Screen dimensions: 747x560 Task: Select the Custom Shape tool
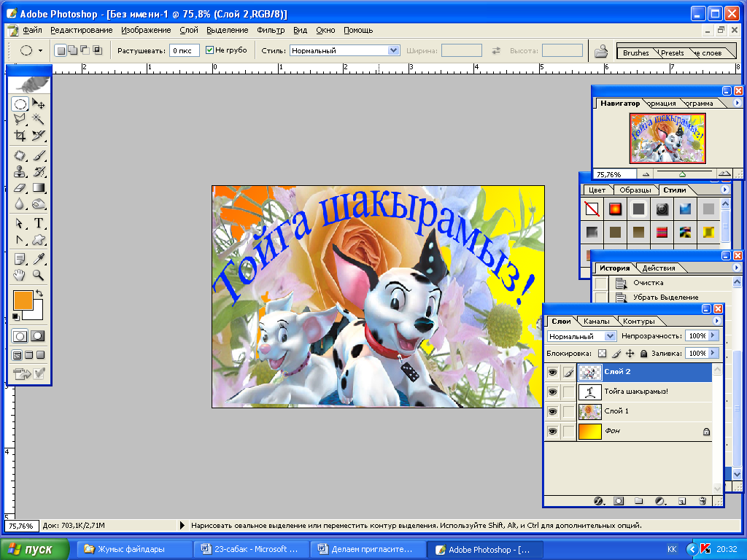pyautogui.click(x=39, y=239)
